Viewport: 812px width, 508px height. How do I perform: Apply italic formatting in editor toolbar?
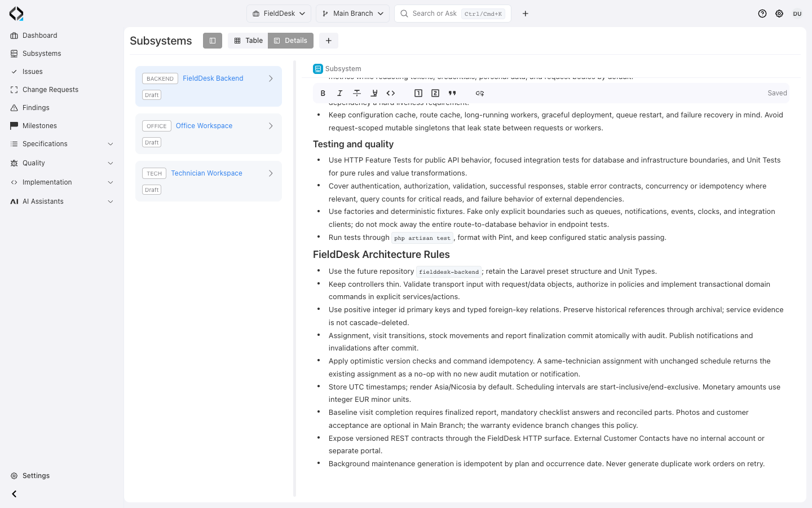click(340, 93)
